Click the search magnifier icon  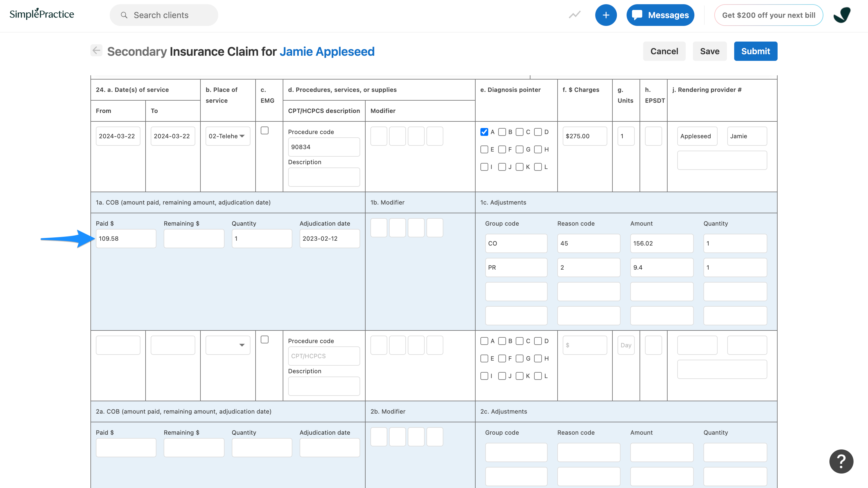point(124,15)
